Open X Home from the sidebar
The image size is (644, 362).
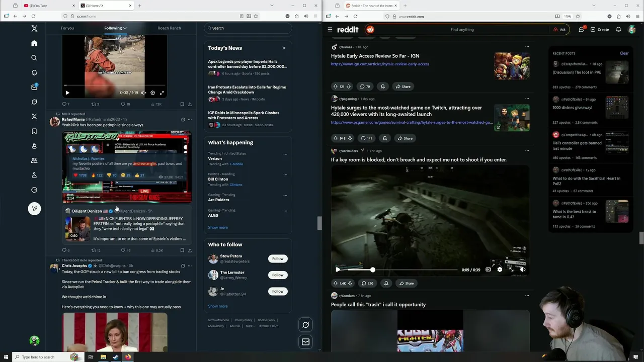pos(34,43)
